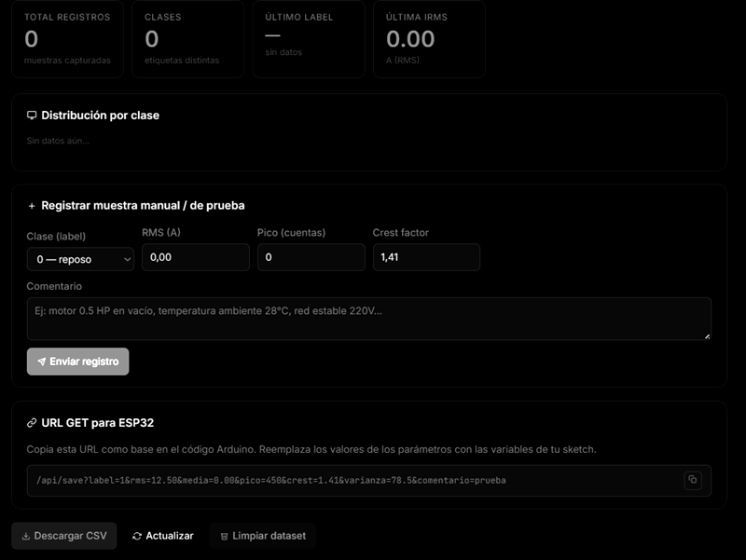Focus the RMS (A) input field
This screenshot has height=560, width=746.
[196, 257]
